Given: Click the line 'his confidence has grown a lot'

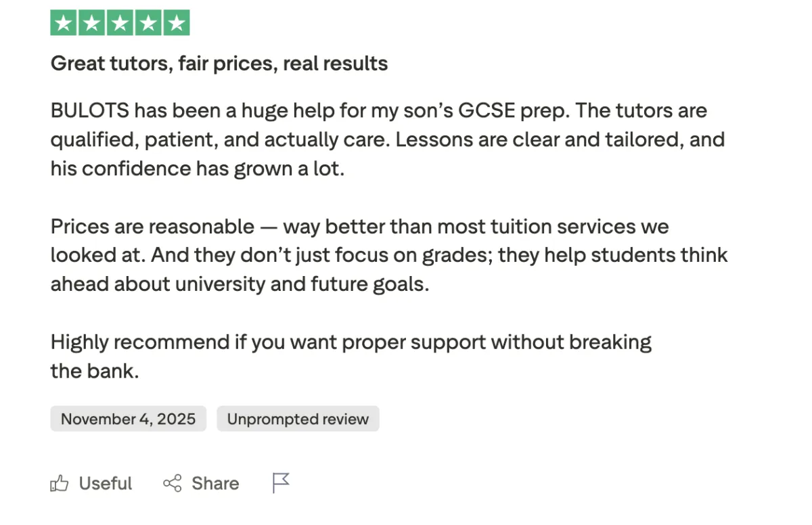Looking at the screenshot, I should click(198, 168).
